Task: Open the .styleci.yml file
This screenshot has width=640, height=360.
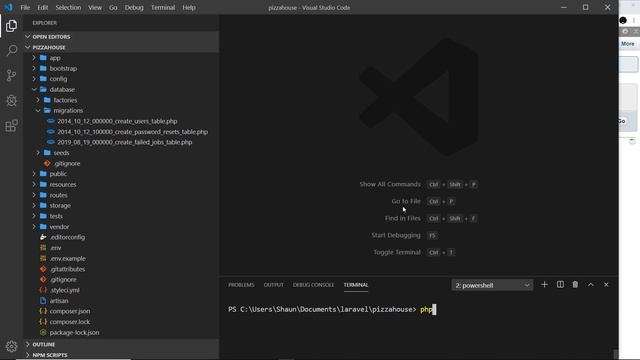Action: click(64, 290)
